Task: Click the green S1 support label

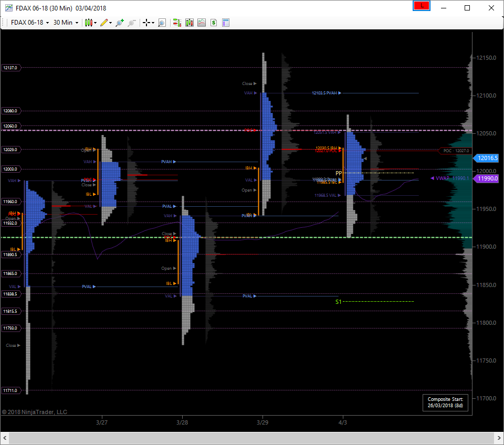Action: click(x=338, y=302)
